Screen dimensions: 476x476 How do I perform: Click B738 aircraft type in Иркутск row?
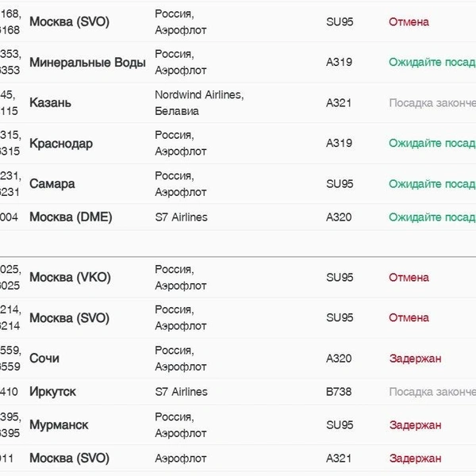tap(339, 392)
